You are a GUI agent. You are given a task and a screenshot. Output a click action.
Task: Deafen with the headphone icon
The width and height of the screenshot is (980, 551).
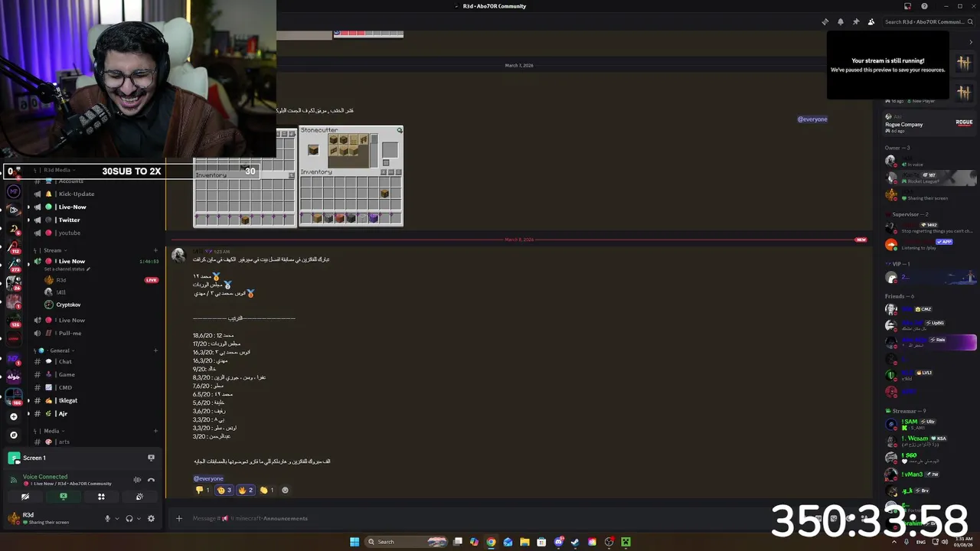pyautogui.click(x=129, y=518)
